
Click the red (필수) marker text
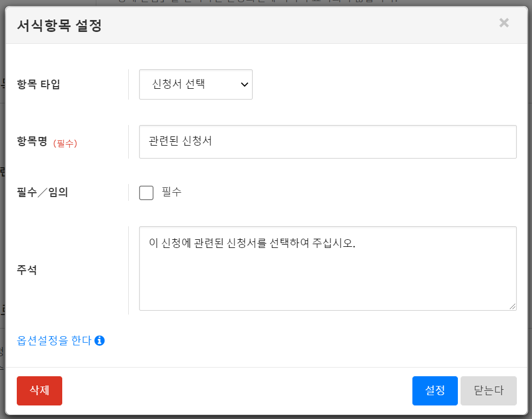65,143
